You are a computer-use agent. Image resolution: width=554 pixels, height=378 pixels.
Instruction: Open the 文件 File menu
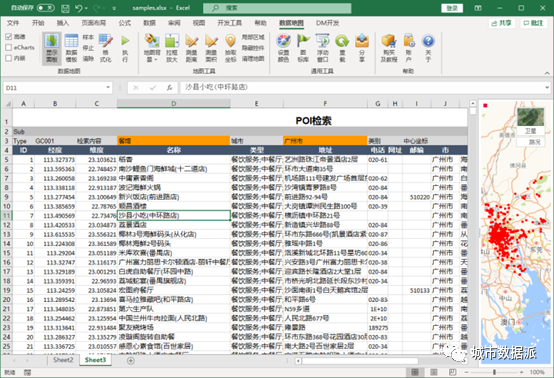click(13, 23)
